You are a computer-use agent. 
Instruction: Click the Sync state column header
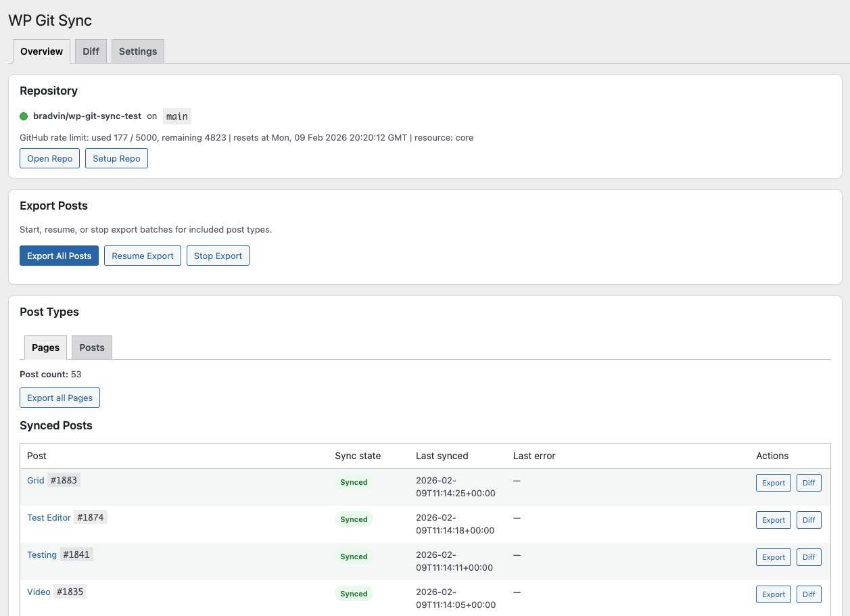point(358,456)
